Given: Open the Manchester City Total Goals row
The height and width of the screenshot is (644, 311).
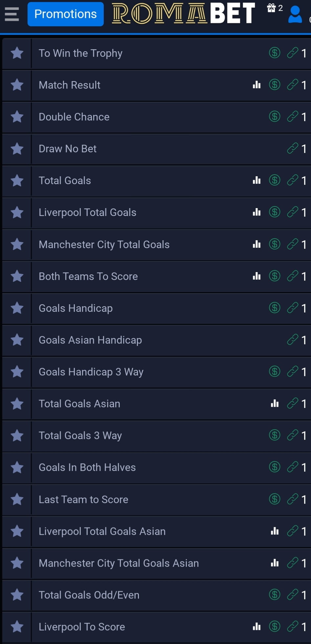Looking at the screenshot, I should point(104,245).
